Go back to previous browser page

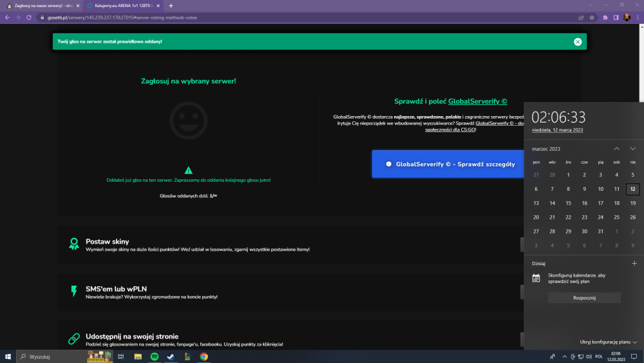tap(7, 17)
